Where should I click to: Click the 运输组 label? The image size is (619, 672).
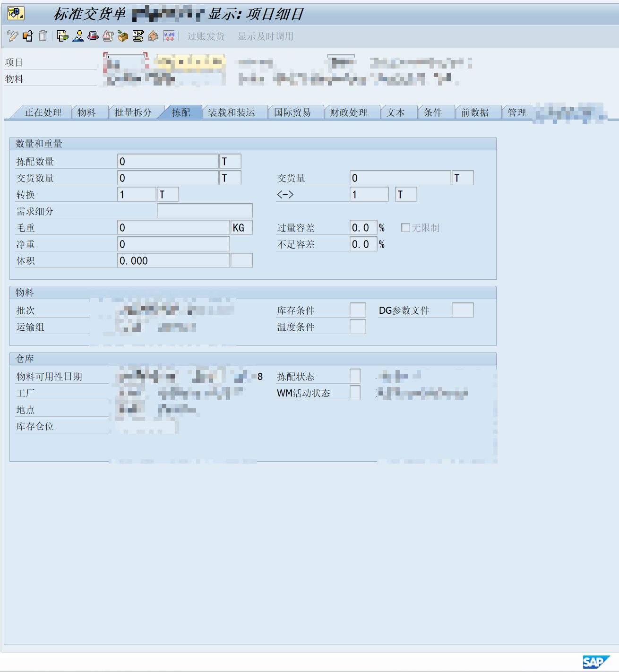point(30,327)
